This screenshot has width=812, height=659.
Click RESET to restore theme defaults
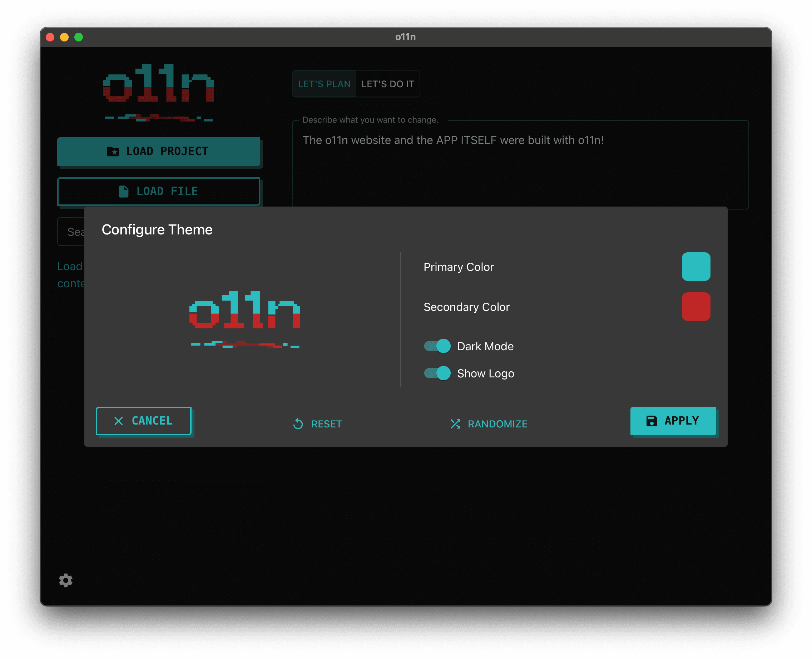pos(326,423)
